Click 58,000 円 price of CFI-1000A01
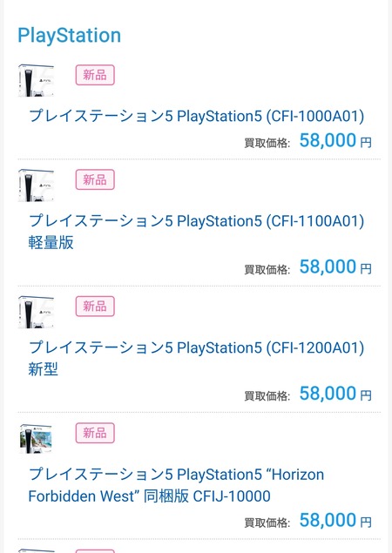 335,140
